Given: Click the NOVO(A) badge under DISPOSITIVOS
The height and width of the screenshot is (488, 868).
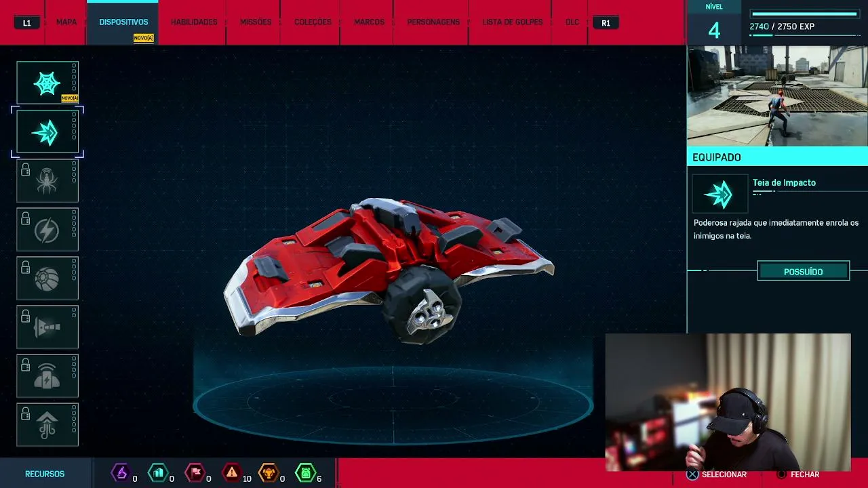Looking at the screenshot, I should tap(144, 38).
